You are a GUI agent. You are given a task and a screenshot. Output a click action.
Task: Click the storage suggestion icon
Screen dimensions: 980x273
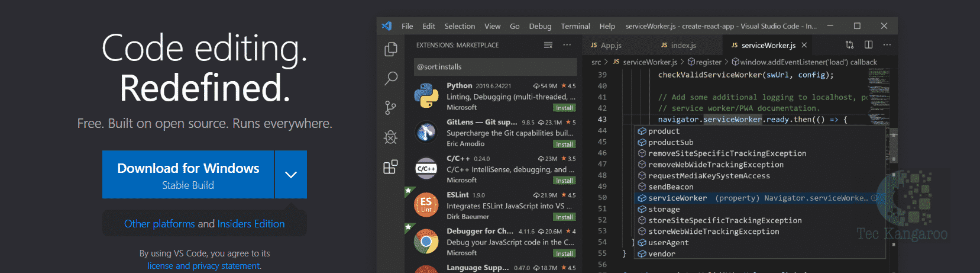642,210
